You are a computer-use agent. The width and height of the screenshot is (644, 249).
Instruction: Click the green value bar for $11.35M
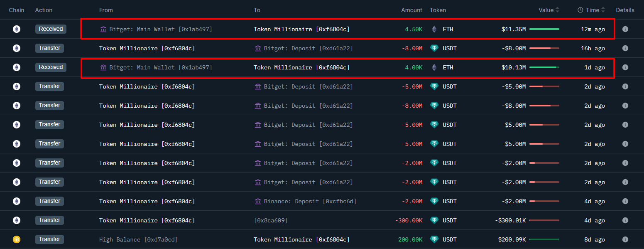coord(544,29)
